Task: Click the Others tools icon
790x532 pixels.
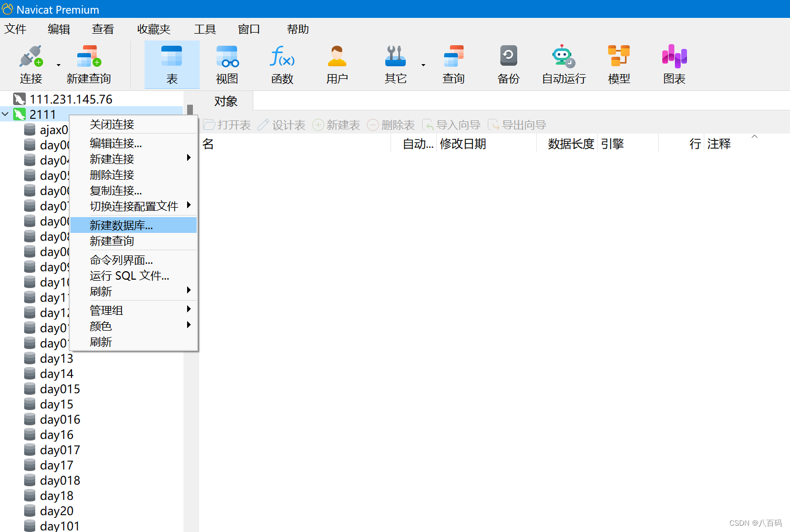Action: tap(395, 57)
